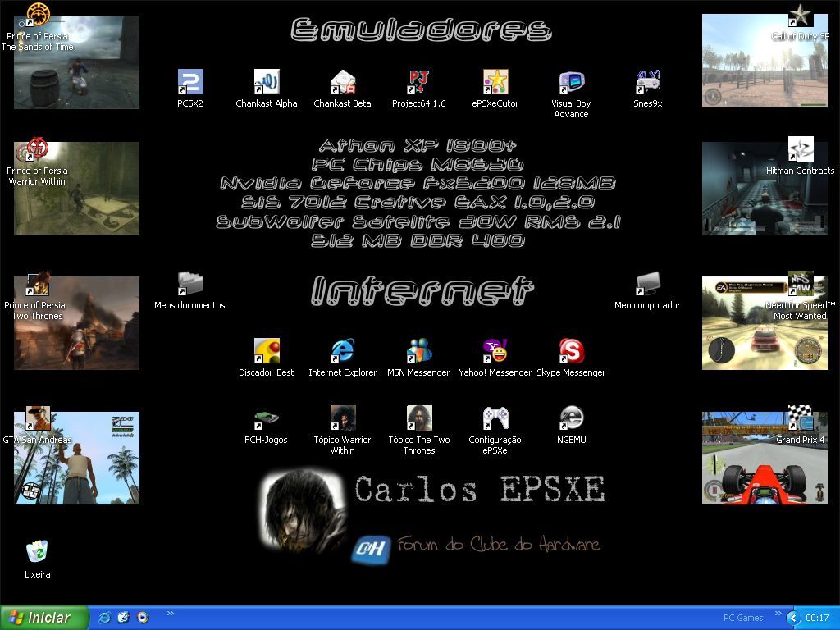
Task: Select the GTA San Andreas shortcut
Action: coord(38,418)
